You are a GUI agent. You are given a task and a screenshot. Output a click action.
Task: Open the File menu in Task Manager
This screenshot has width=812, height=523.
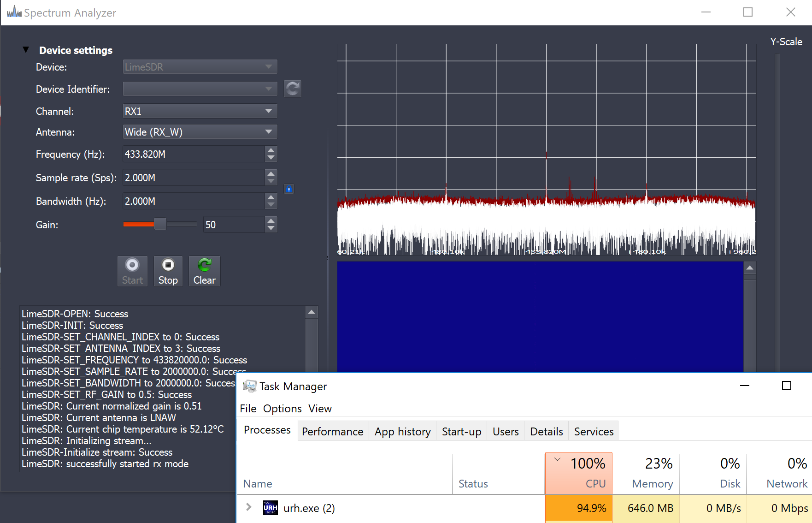[248, 409]
